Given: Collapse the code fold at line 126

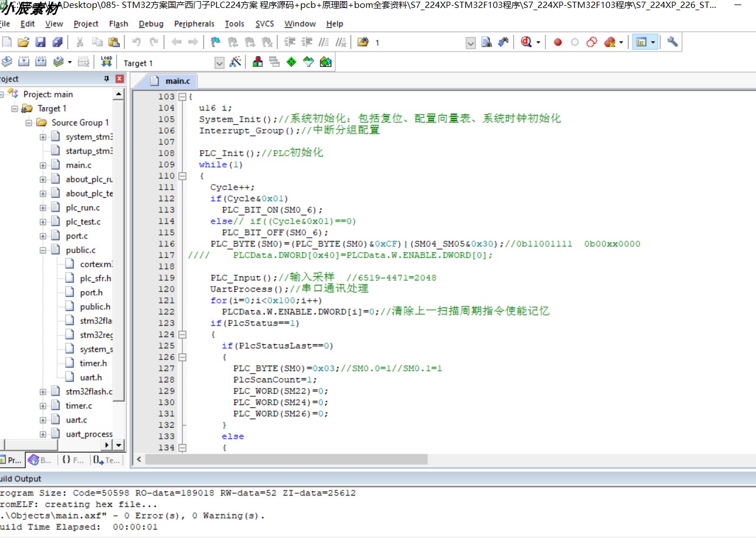Looking at the screenshot, I should pos(182,357).
